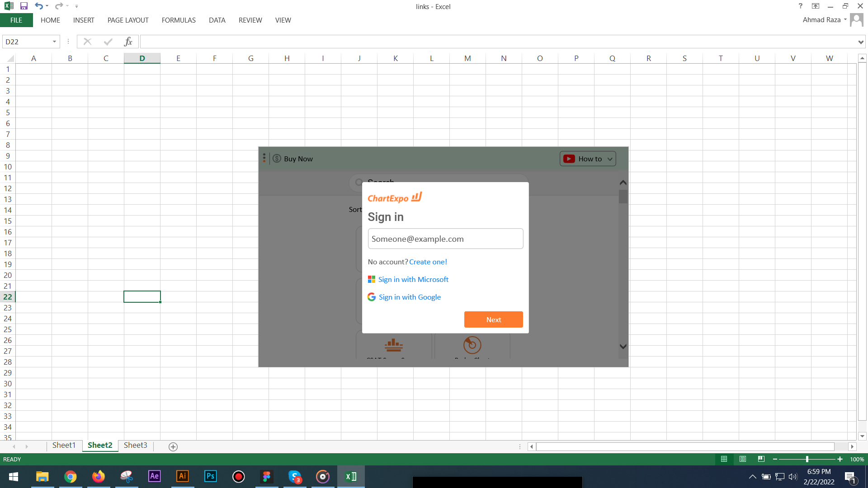Switch to the FORMULAS tab
The height and width of the screenshot is (488, 868).
coord(179,20)
